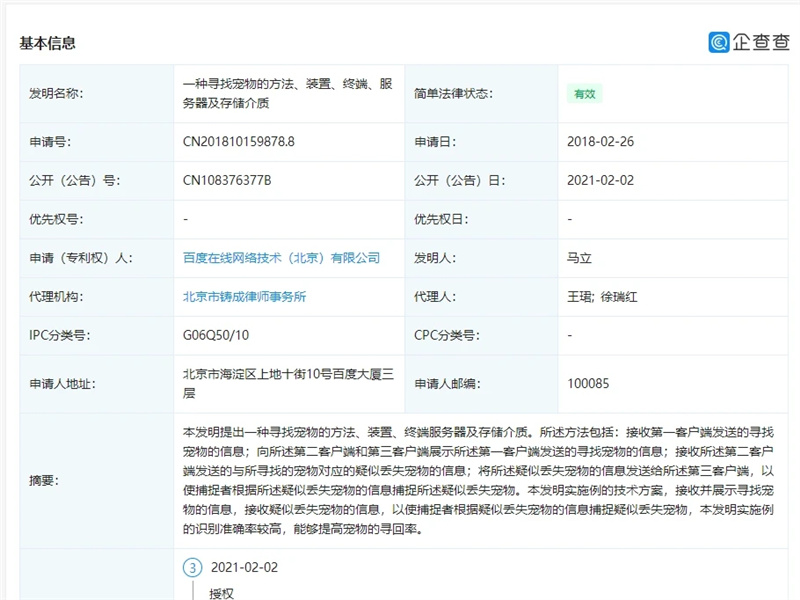
Task: Click the timeline date 2021-02-02
Action: (x=244, y=567)
